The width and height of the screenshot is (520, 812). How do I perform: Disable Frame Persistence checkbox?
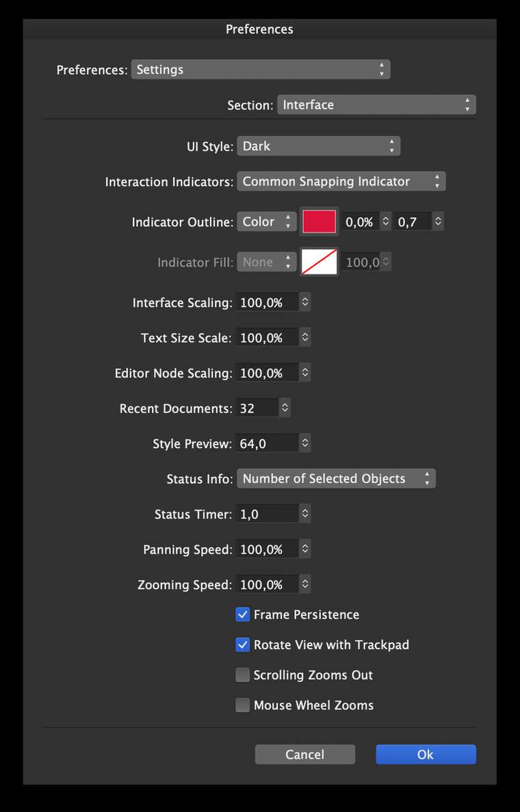point(242,615)
